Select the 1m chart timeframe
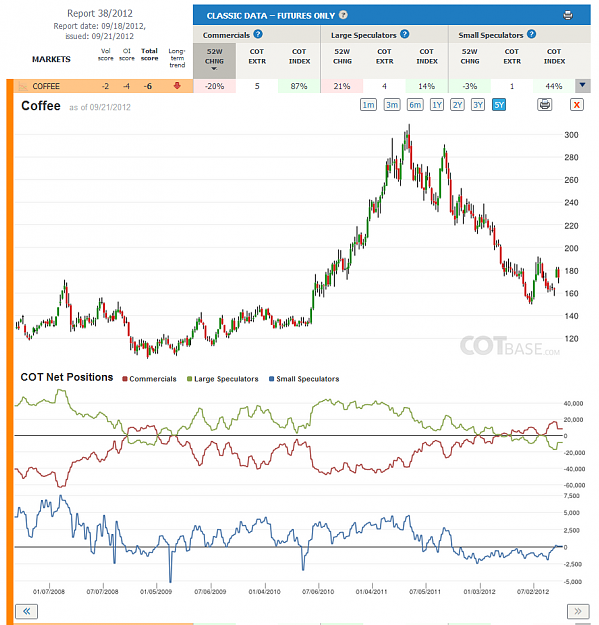The height and width of the screenshot is (625, 599). [368, 105]
